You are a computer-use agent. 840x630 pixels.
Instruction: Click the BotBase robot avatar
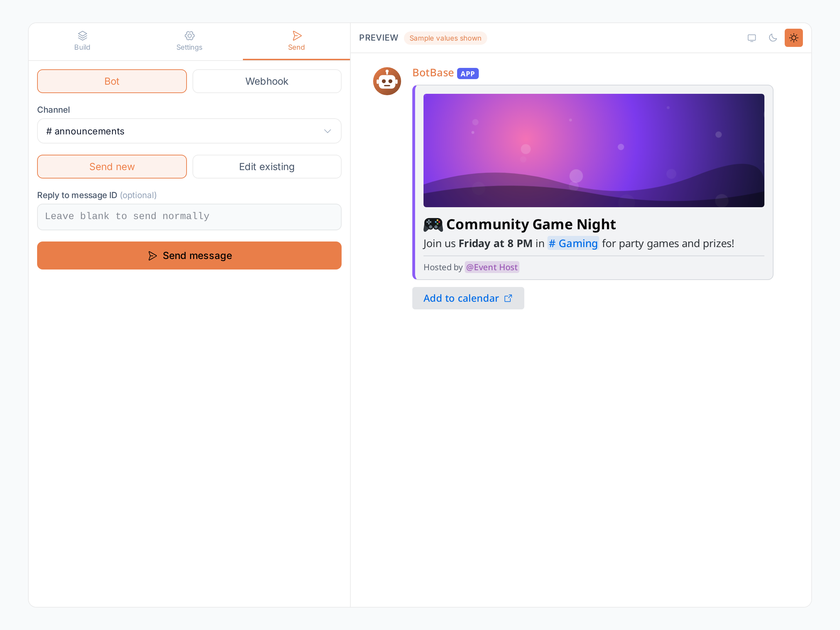pos(387,81)
